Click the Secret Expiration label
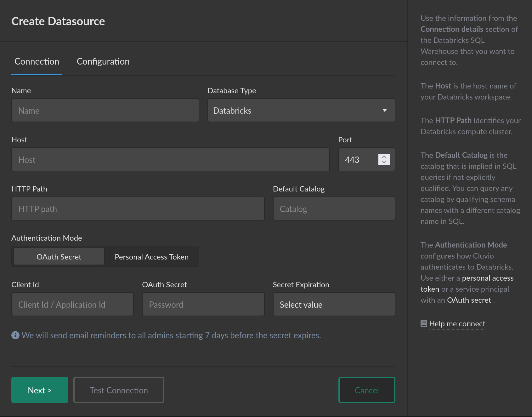This screenshot has height=417, width=532. pyautogui.click(x=301, y=284)
